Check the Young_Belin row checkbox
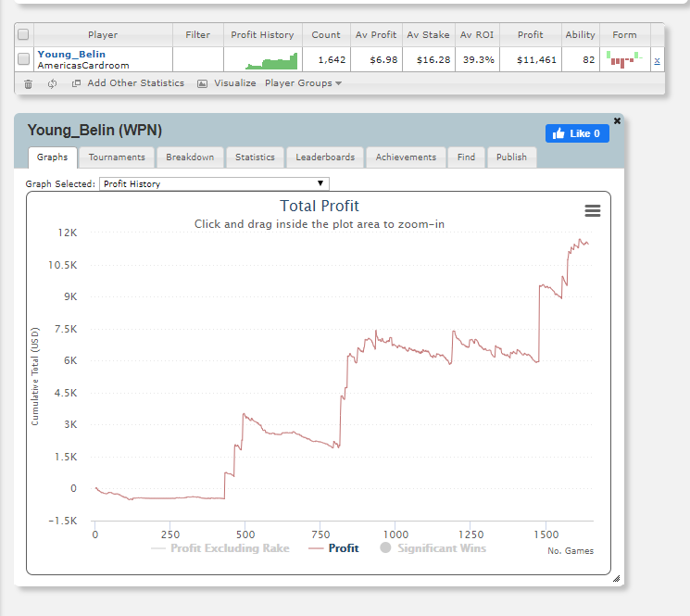The width and height of the screenshot is (690, 616). 23,58
